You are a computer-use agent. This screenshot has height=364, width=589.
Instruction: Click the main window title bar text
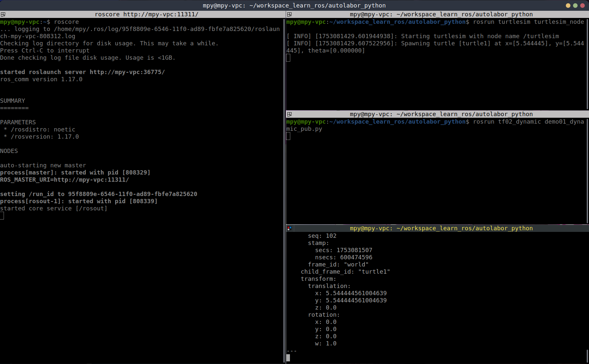point(294,6)
